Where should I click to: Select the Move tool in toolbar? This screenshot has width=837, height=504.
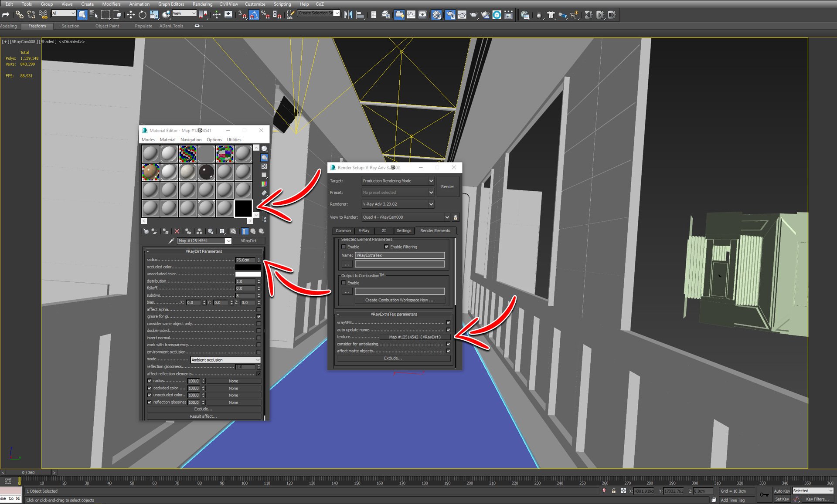[x=130, y=15]
